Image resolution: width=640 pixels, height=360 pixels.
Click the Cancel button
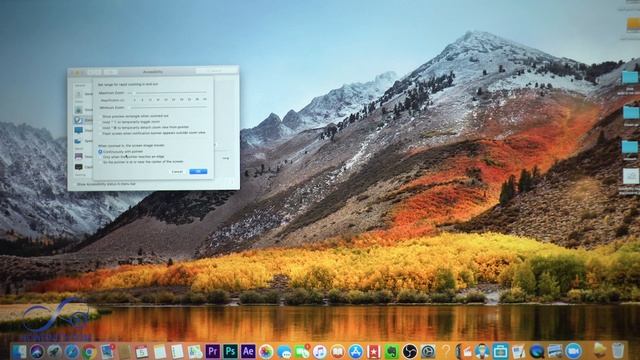point(177,171)
